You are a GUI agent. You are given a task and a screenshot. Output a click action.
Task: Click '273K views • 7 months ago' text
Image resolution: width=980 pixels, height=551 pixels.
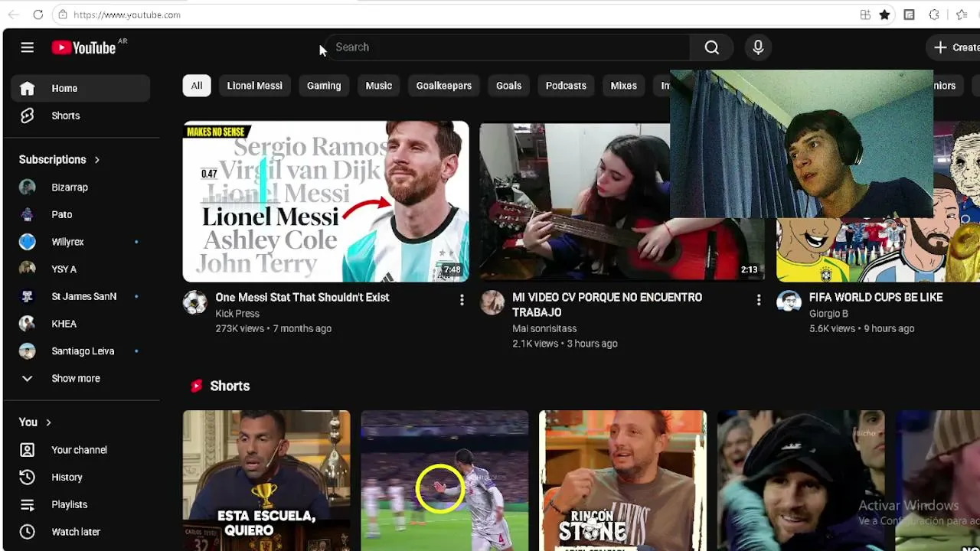[x=273, y=328]
